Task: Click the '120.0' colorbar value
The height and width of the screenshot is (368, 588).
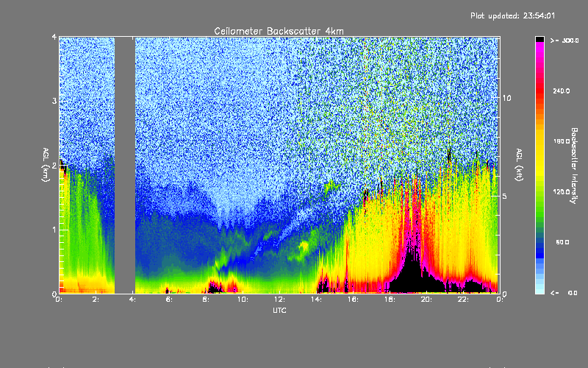Action: (562, 191)
